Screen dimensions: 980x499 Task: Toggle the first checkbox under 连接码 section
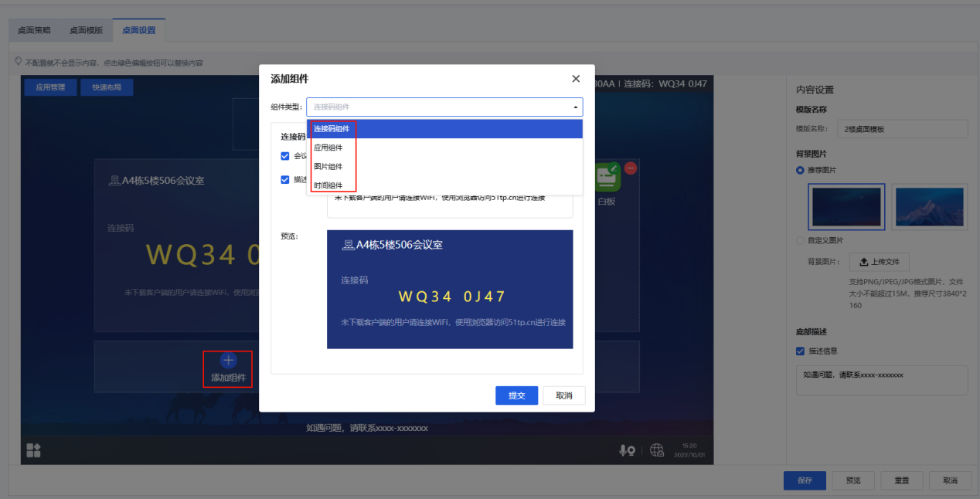coord(285,156)
